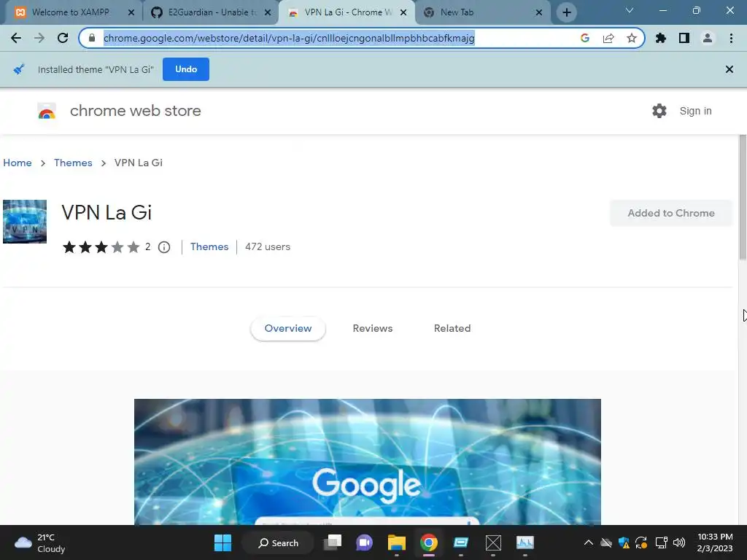View site information via the lock icon

(x=92, y=38)
